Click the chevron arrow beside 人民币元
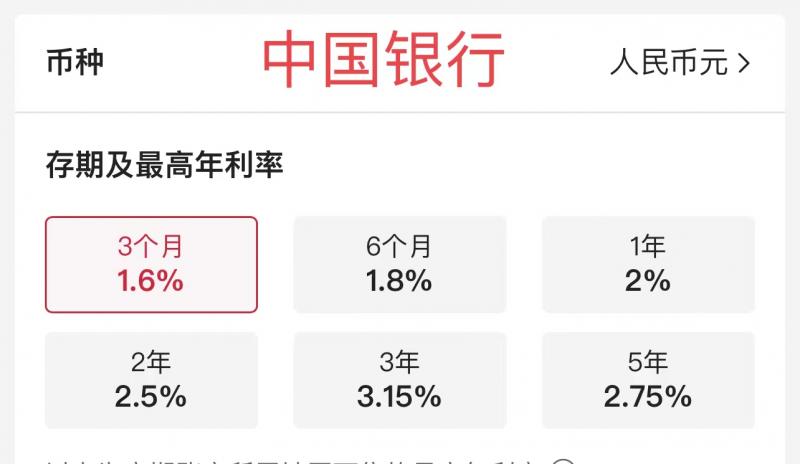Image resolution: width=800 pixels, height=464 pixels. tap(744, 63)
